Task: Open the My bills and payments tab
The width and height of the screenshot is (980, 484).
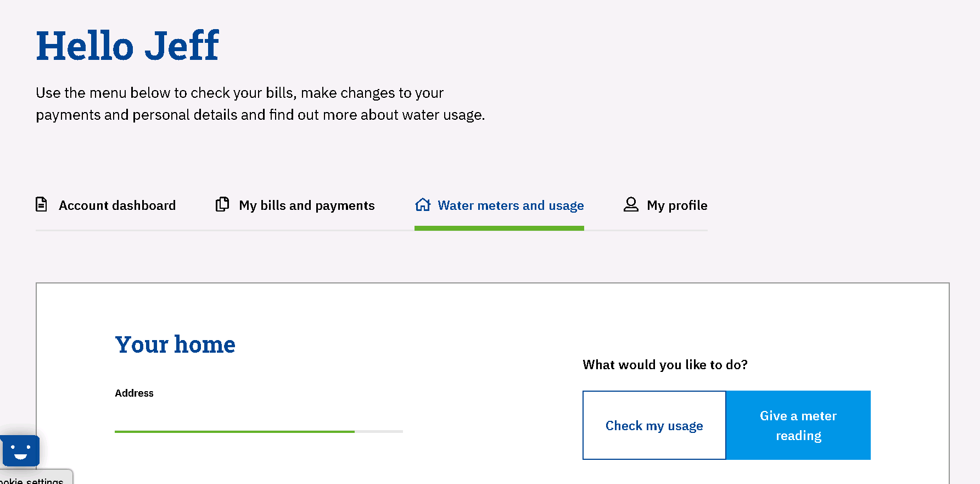Action: click(x=306, y=205)
